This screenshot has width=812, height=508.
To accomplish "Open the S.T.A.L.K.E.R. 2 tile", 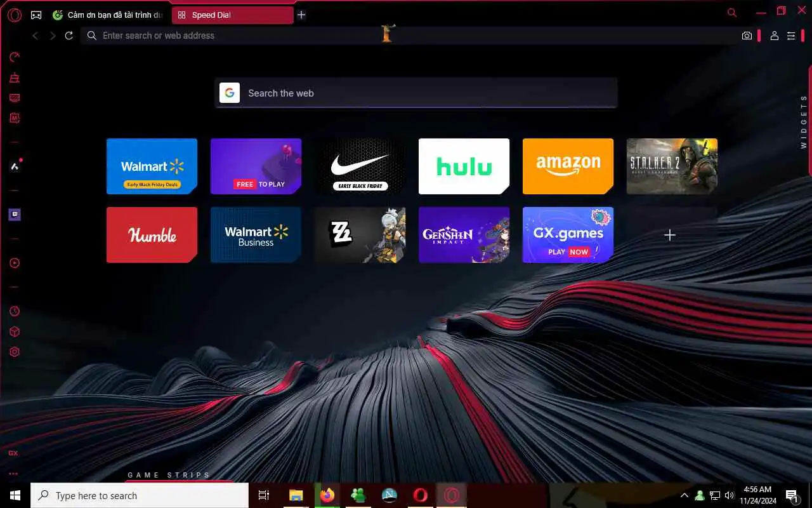I will (x=672, y=166).
